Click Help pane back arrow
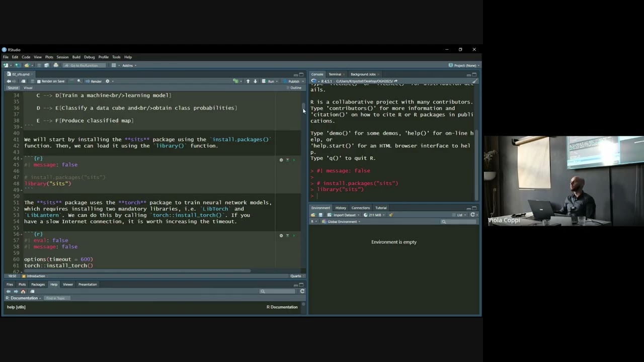Screen dimensions: 644x362 tap(9, 291)
